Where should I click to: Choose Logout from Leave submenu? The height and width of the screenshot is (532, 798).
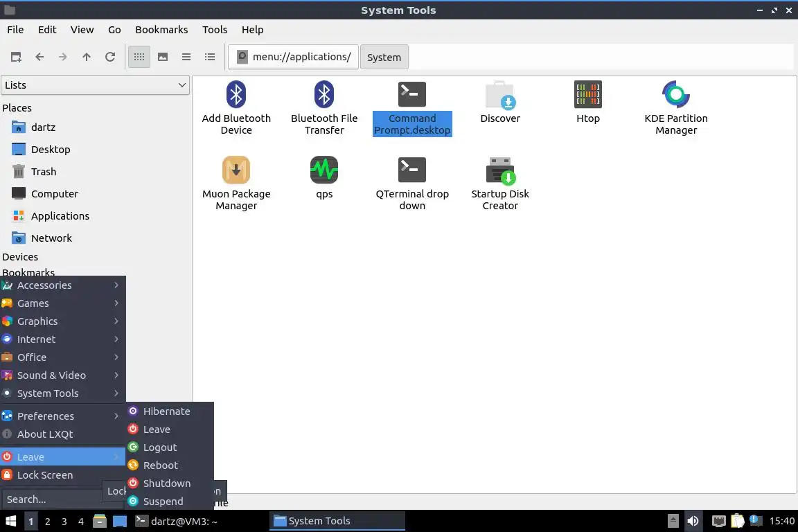pyautogui.click(x=170, y=447)
